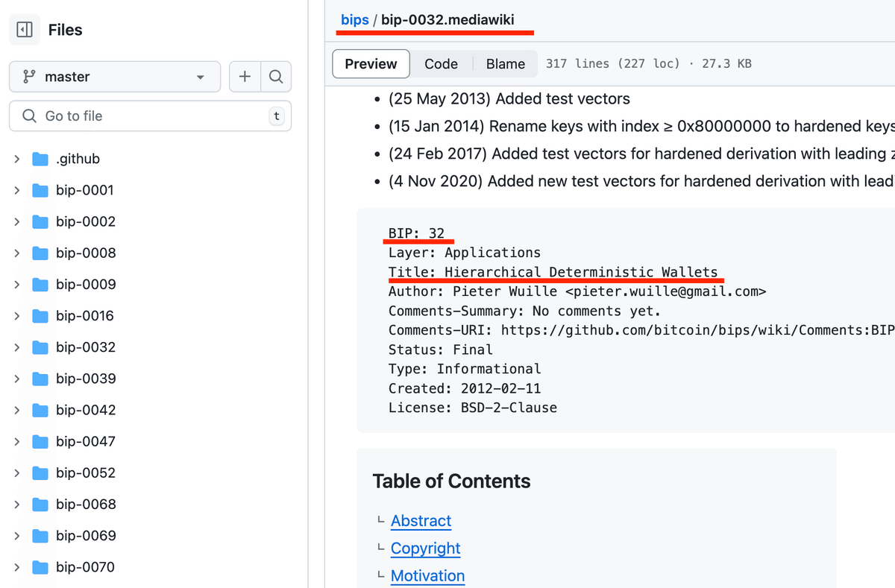
Task: Click the bip-0001 folder icon
Action: point(40,190)
